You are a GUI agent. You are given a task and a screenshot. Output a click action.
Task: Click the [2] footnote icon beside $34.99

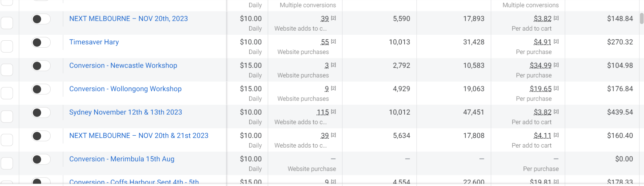(x=556, y=65)
